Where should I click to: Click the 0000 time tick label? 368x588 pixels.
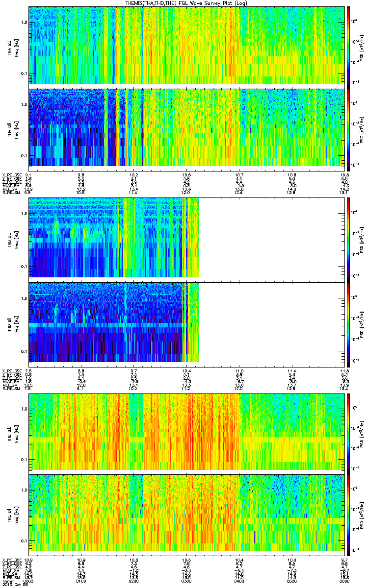tap(29, 582)
